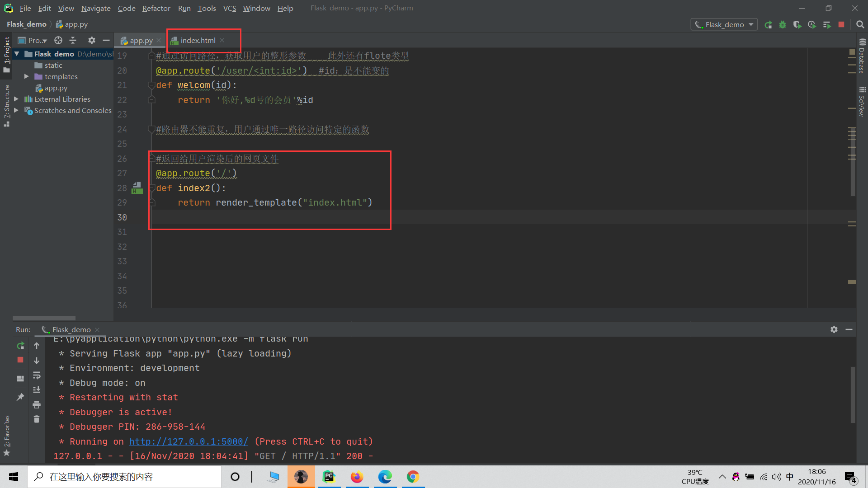This screenshot has height=488, width=868.
Task: Open the Database tool window
Action: (862, 56)
